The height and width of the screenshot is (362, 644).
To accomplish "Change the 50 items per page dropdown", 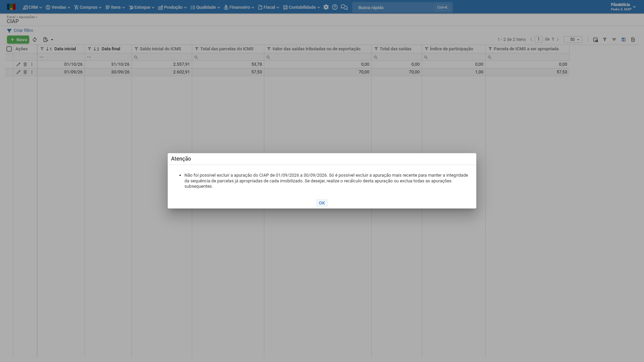I will 573,40.
